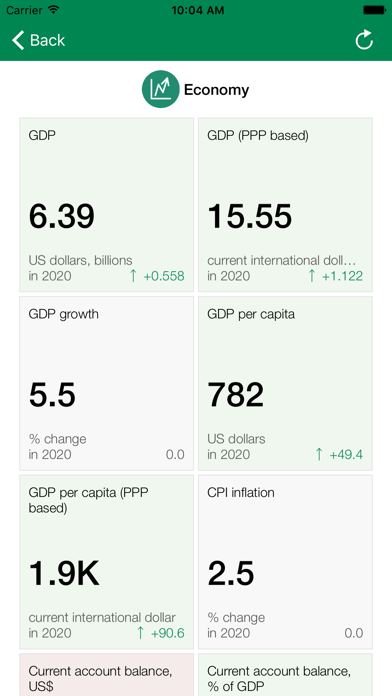Open Current account balance, % of GDP card
This screenshot has height=696, width=392.
[285, 675]
